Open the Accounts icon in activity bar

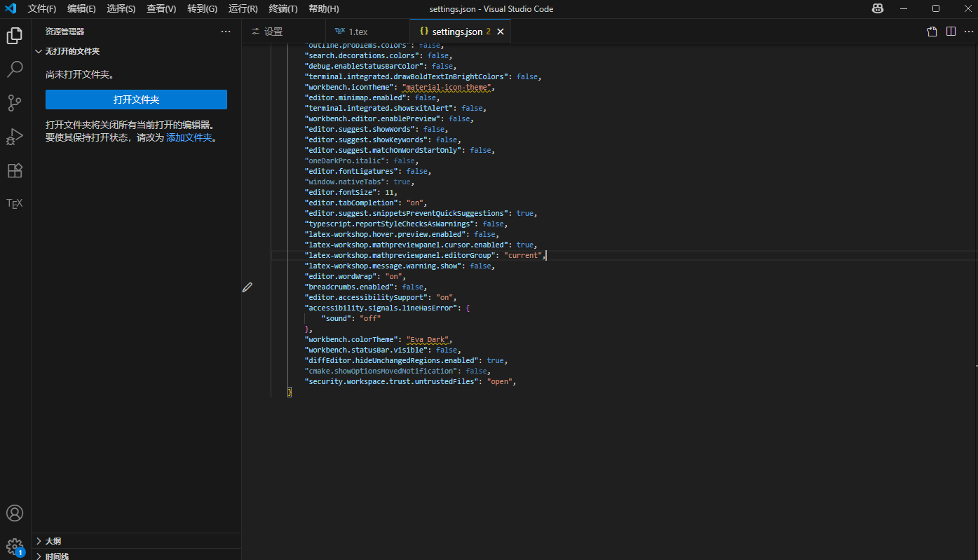[x=15, y=513]
